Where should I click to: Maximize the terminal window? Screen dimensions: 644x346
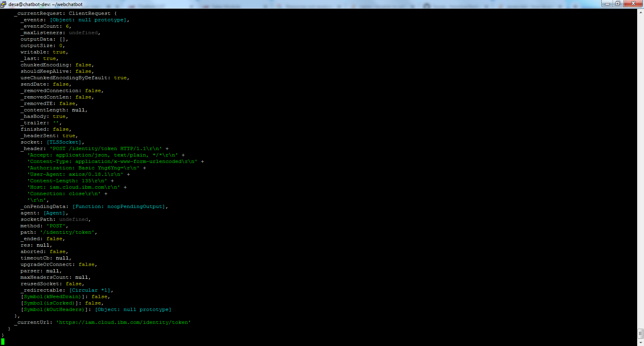pyautogui.click(x=617, y=3)
